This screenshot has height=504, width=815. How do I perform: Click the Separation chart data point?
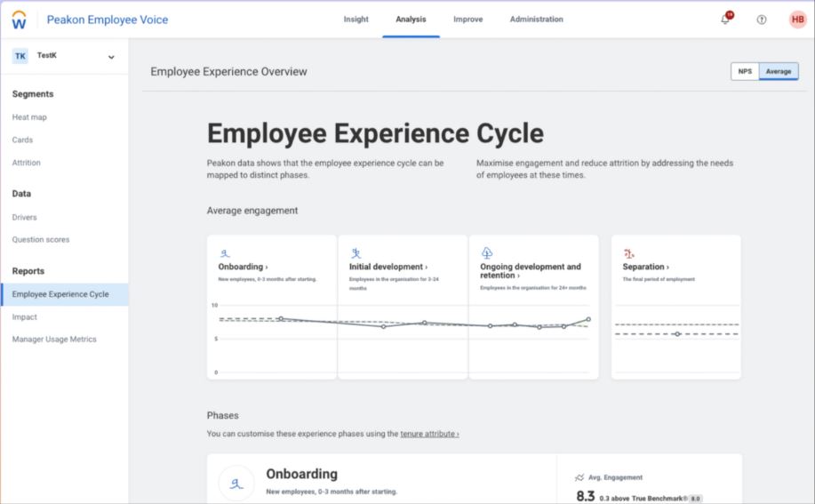676,334
